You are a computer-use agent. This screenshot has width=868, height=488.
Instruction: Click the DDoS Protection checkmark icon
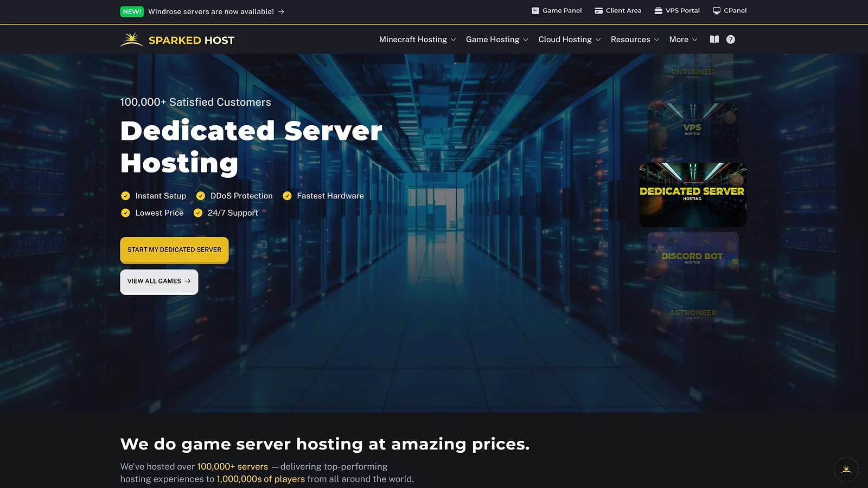click(x=201, y=196)
